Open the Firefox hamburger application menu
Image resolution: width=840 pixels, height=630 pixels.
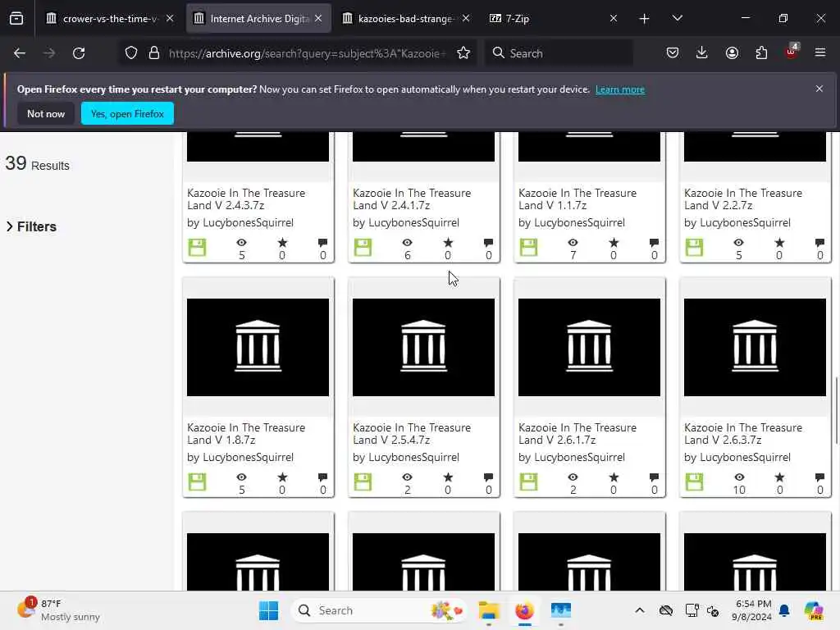pos(820,53)
